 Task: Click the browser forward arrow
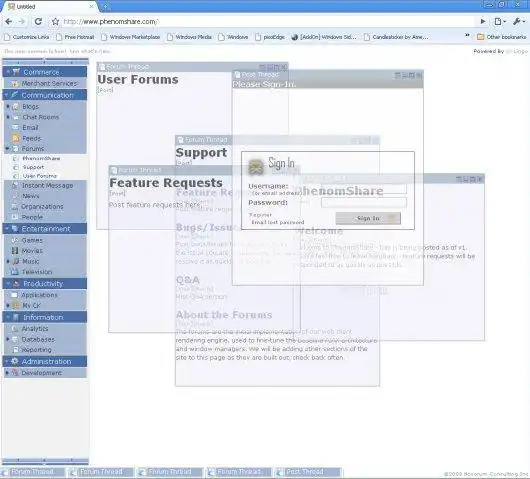[22, 22]
